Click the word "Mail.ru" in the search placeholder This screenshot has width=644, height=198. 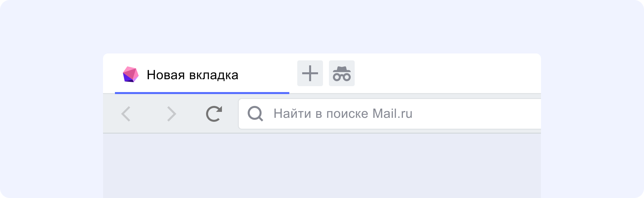392,114
